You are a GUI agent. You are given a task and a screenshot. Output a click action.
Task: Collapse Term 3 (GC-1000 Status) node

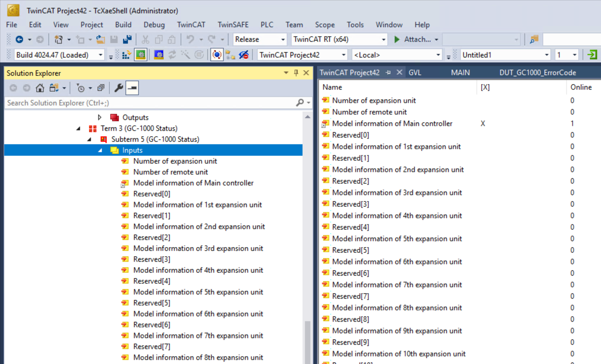coord(78,128)
